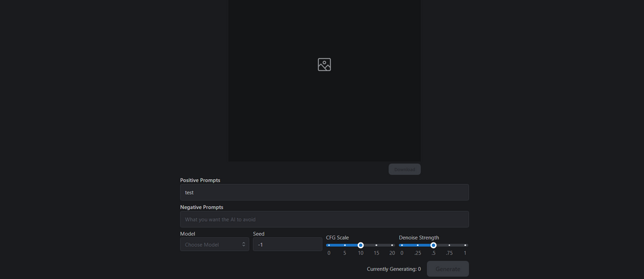Click the Denoise Strength slider handle
Viewport: 644px width, 279px height.
point(433,245)
